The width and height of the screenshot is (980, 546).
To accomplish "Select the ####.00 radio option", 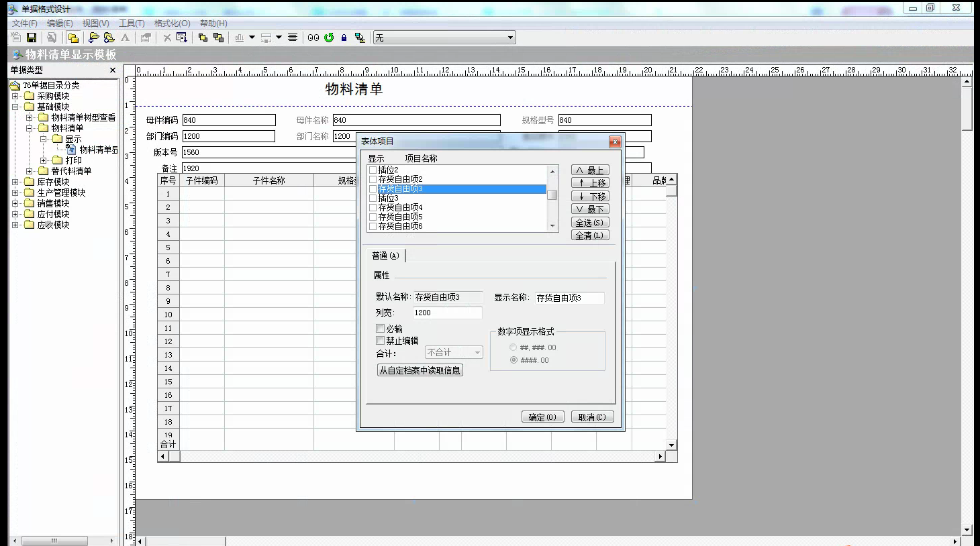I will [513, 360].
